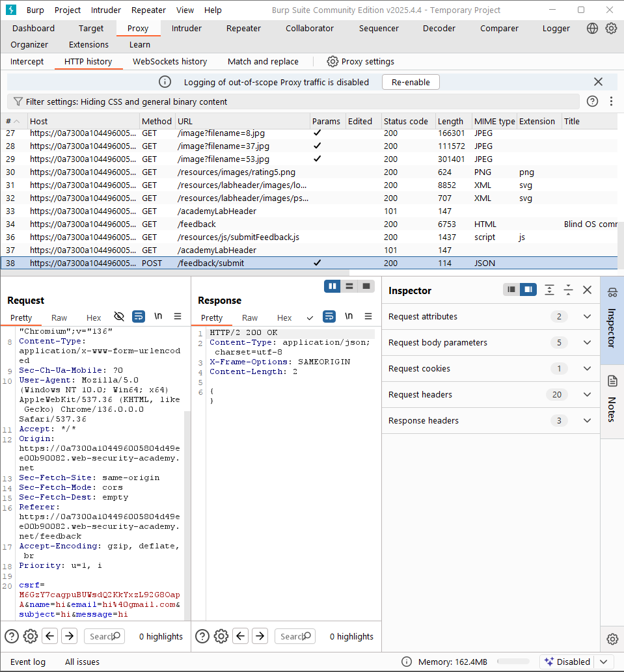Viewport: 624px width, 672px height.
Task: Click the globe browser icon in tab bar
Action: point(592,28)
